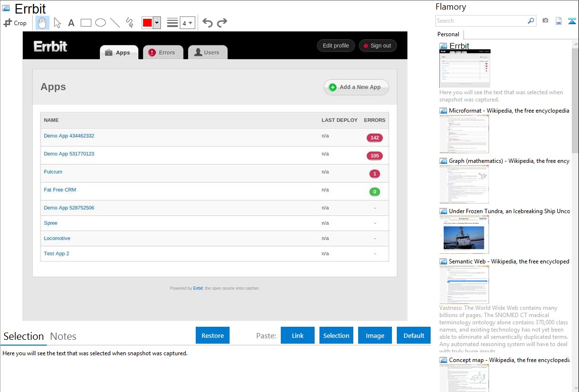Undo the last annotation

click(207, 23)
